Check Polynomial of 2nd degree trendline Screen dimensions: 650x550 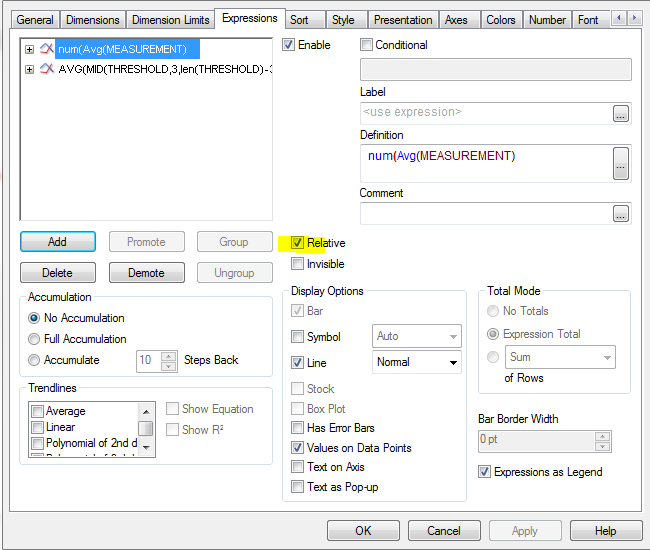[37, 443]
